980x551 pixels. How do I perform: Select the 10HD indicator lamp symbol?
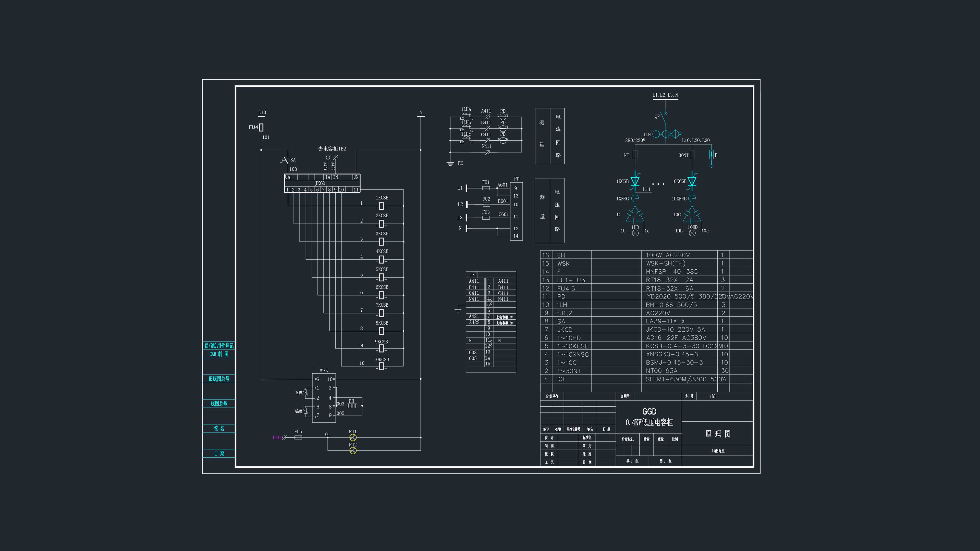(x=692, y=233)
